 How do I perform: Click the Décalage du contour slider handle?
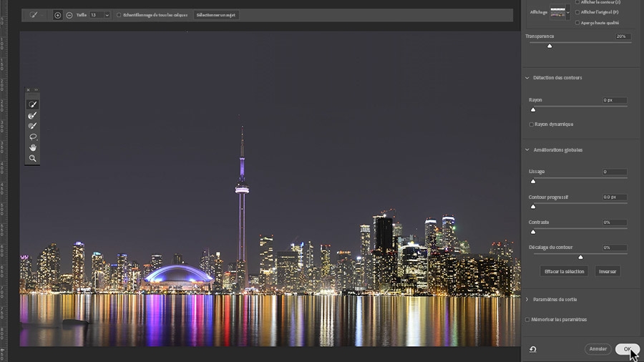pyautogui.click(x=580, y=257)
